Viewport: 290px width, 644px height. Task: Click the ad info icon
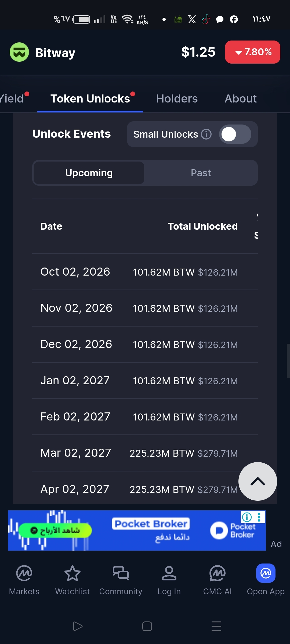(x=247, y=517)
